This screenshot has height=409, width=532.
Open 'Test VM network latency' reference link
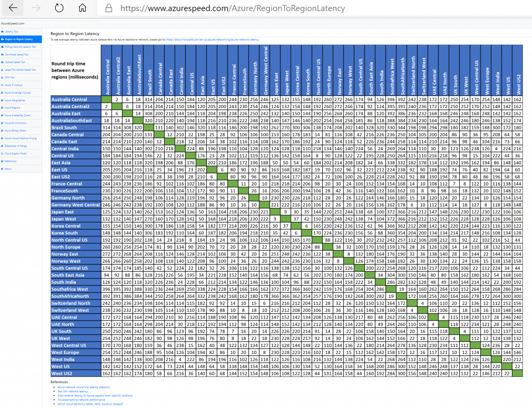pos(72,391)
